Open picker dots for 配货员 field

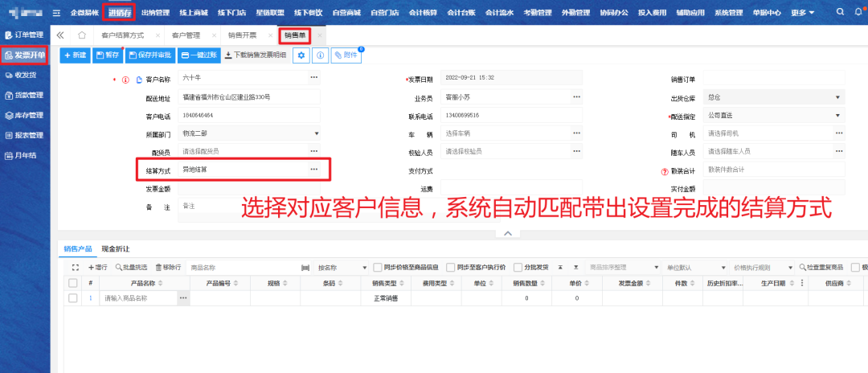(x=314, y=150)
